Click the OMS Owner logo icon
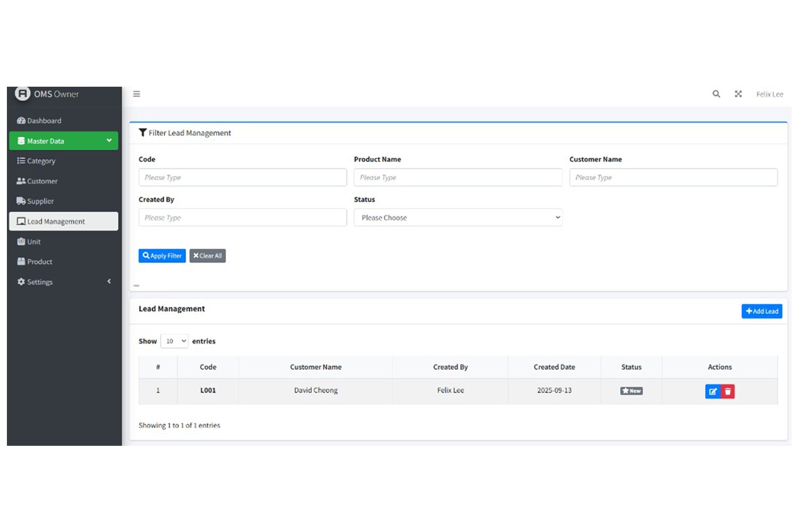 pos(22,94)
